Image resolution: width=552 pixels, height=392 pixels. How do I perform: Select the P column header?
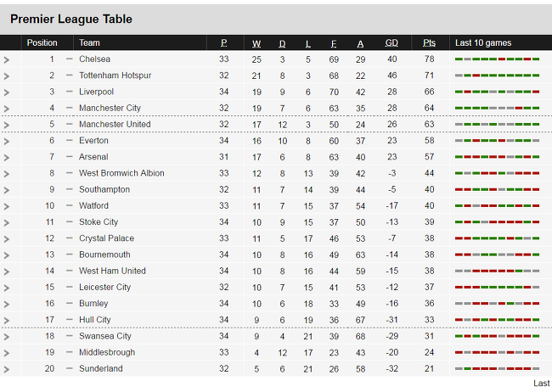(224, 43)
